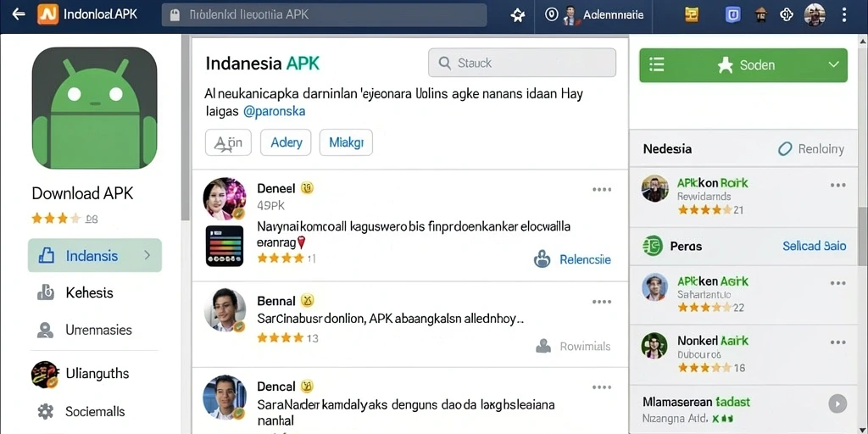Open Deneel's profile picture

224,198
